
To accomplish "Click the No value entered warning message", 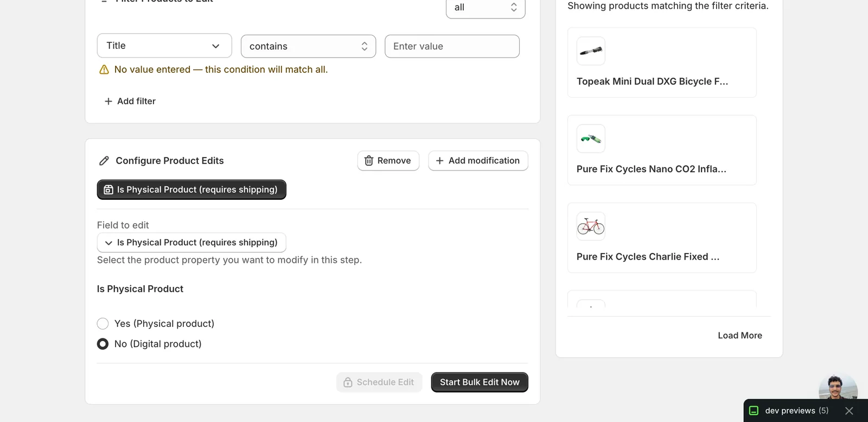I will tap(221, 70).
